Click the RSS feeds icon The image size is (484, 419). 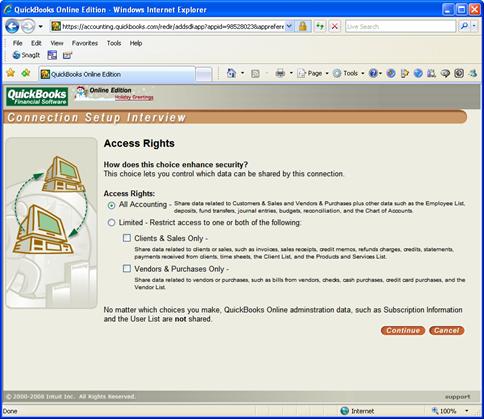[x=255, y=73]
